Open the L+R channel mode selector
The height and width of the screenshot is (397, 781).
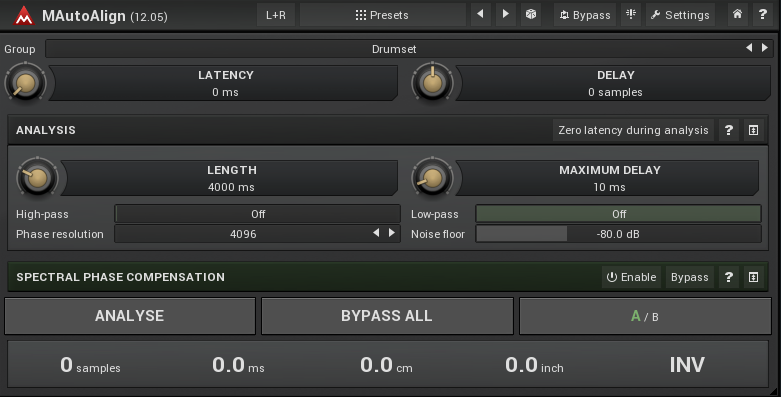pos(276,15)
